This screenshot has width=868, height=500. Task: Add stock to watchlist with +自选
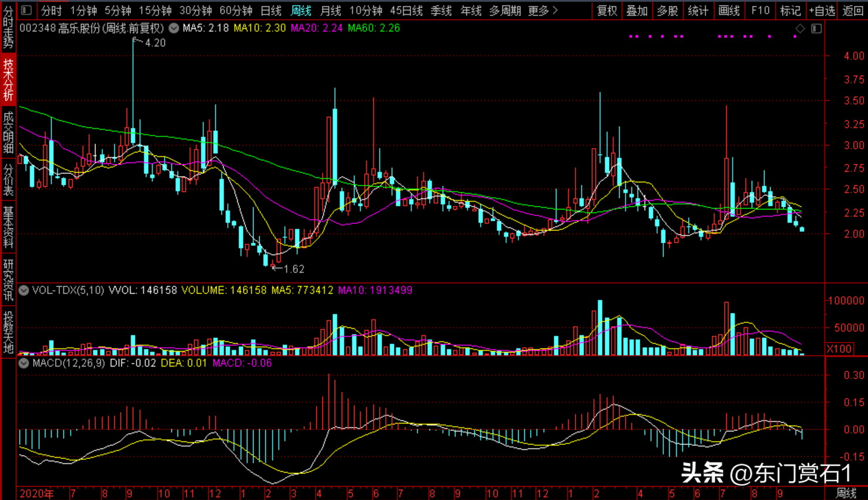coord(822,11)
